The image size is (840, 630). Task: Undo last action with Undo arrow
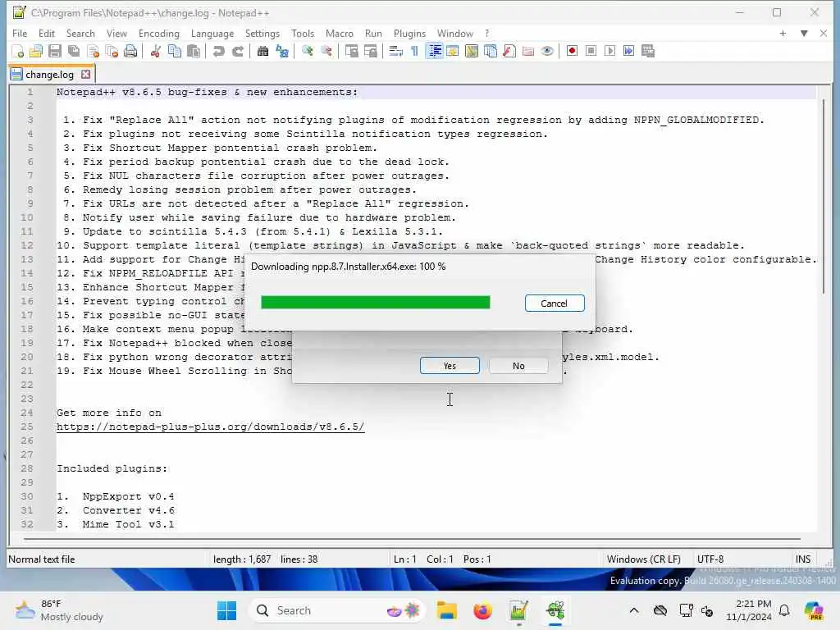218,52
